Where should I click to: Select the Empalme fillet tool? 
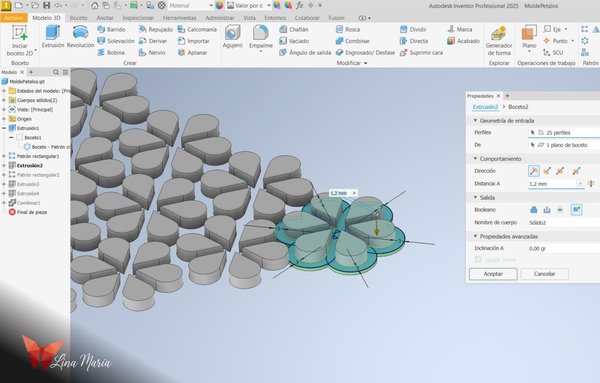pyautogui.click(x=261, y=37)
